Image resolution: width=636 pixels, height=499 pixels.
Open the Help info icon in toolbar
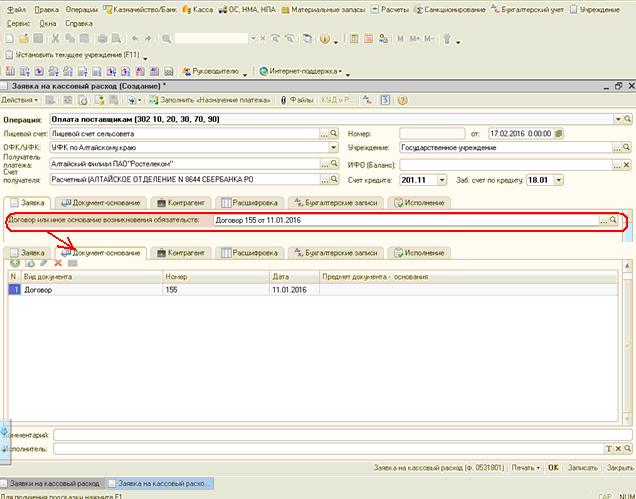324,39
